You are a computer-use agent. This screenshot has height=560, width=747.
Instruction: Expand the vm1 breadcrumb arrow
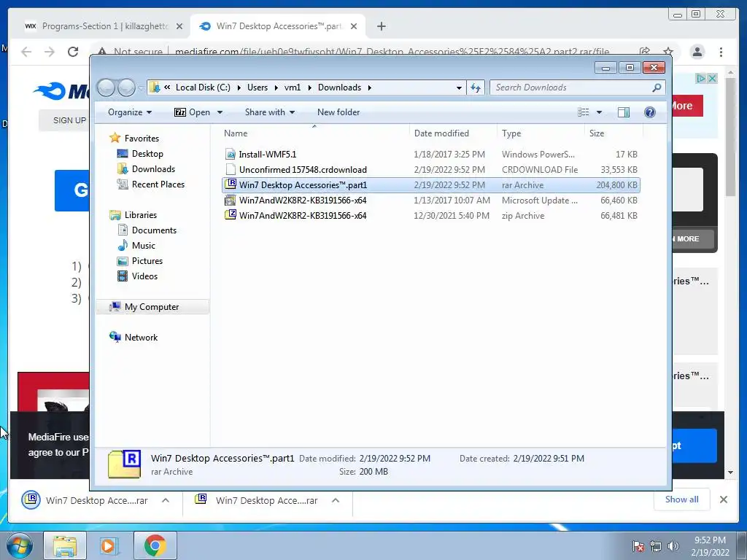click(309, 87)
